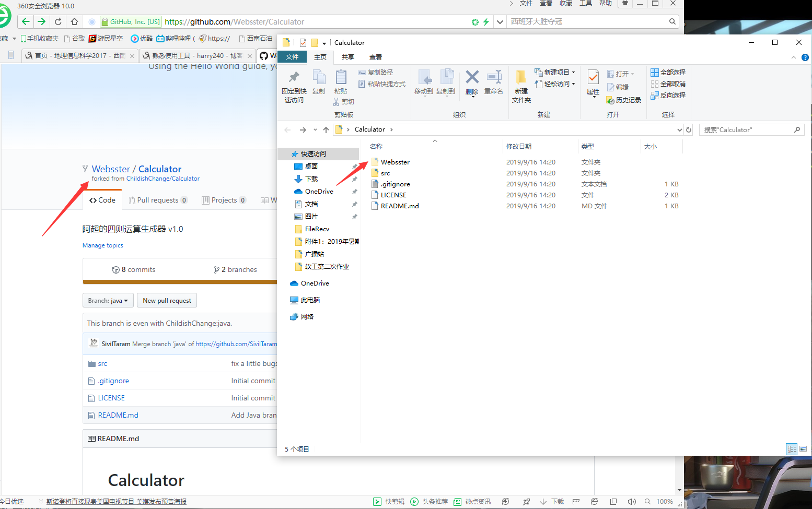
Task: Click Move to (移动到) ribbon icon
Action: (x=424, y=82)
